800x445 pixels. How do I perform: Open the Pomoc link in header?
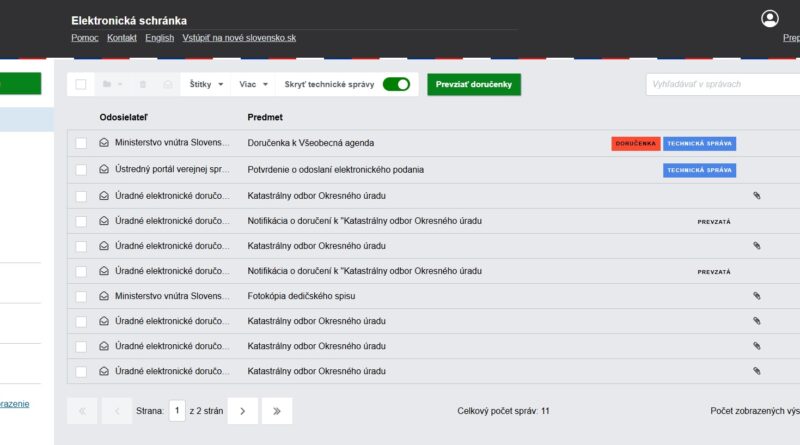coord(84,38)
